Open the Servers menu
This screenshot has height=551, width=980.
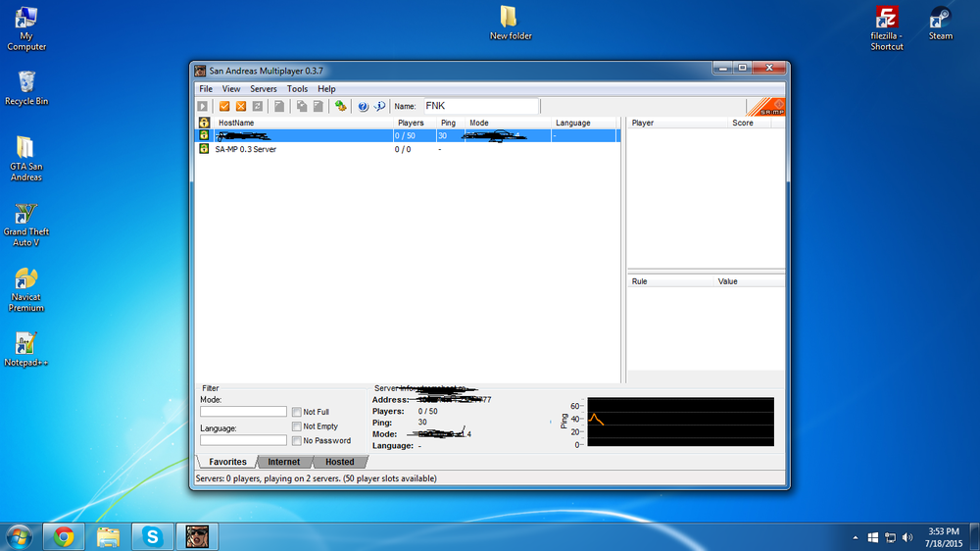pos(263,89)
